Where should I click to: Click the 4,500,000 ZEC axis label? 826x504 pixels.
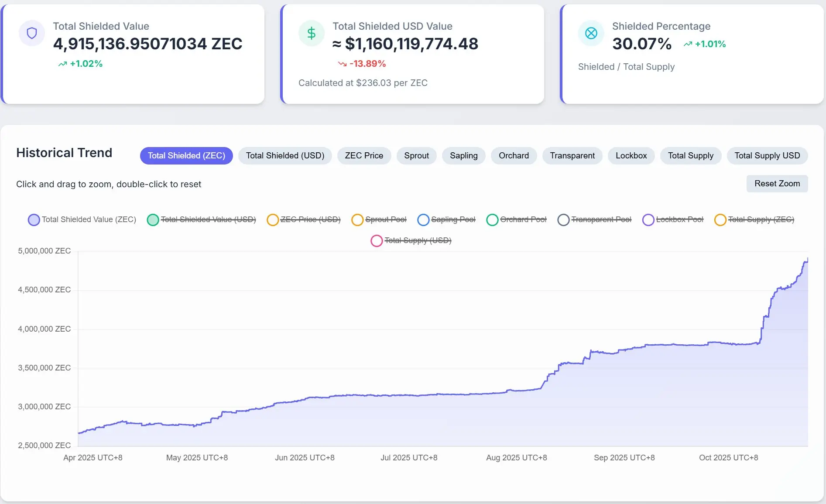point(44,290)
